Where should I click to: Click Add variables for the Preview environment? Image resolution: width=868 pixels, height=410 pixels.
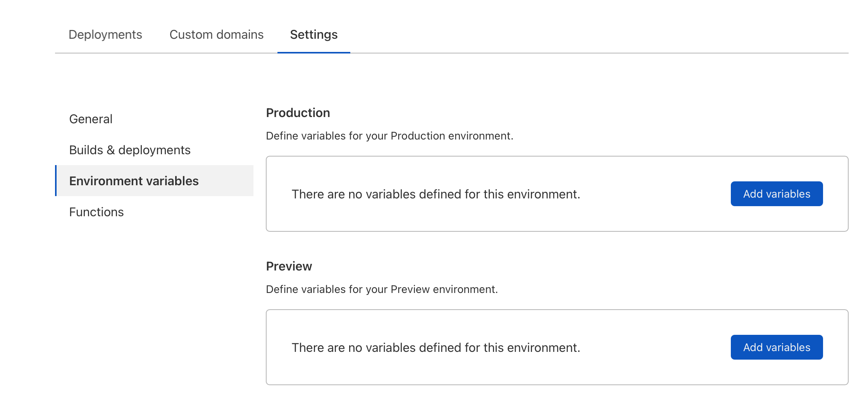pyautogui.click(x=777, y=347)
